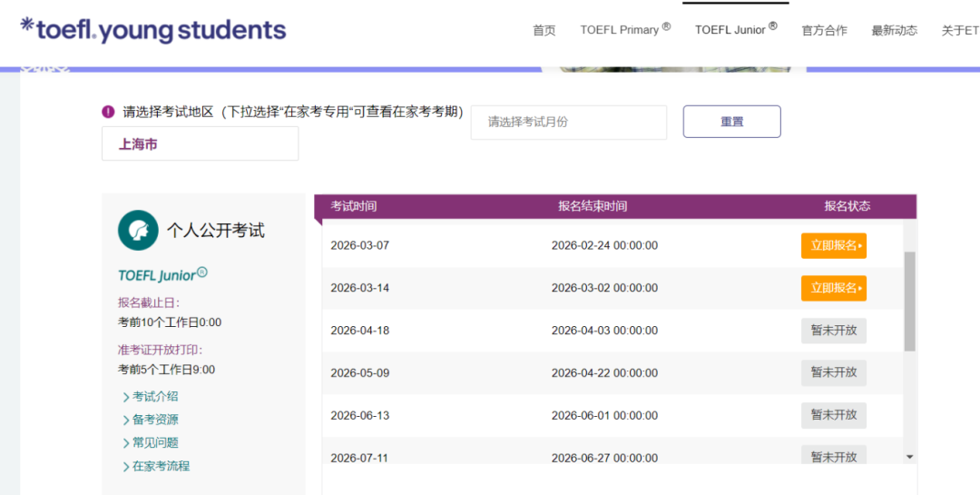Screen dimensions: 980x495
Task: Select the TOEFL Junior navigation tab
Action: point(736,29)
